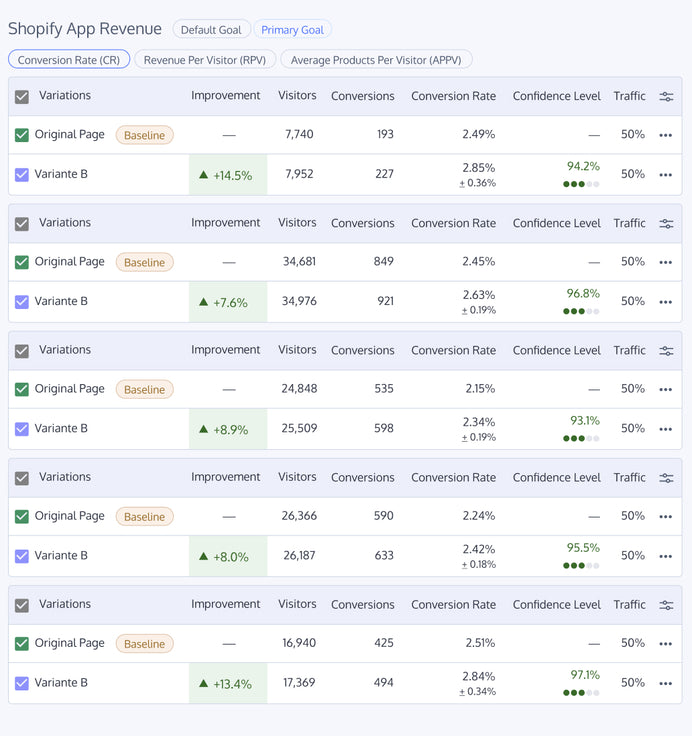Click the Baseline badge beside 7,740 visitors row
This screenshot has height=736, width=692.
coord(144,135)
